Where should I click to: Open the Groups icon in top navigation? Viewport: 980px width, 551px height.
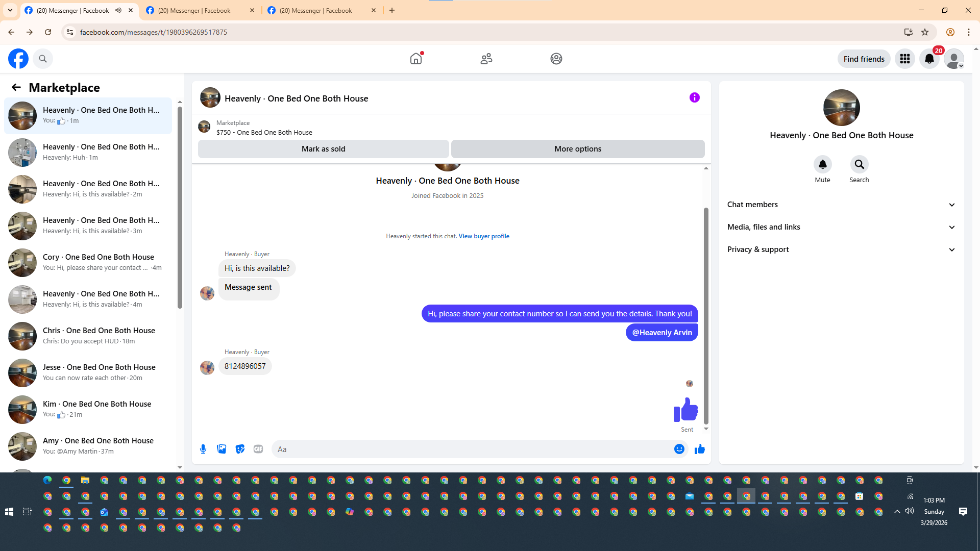(556, 59)
